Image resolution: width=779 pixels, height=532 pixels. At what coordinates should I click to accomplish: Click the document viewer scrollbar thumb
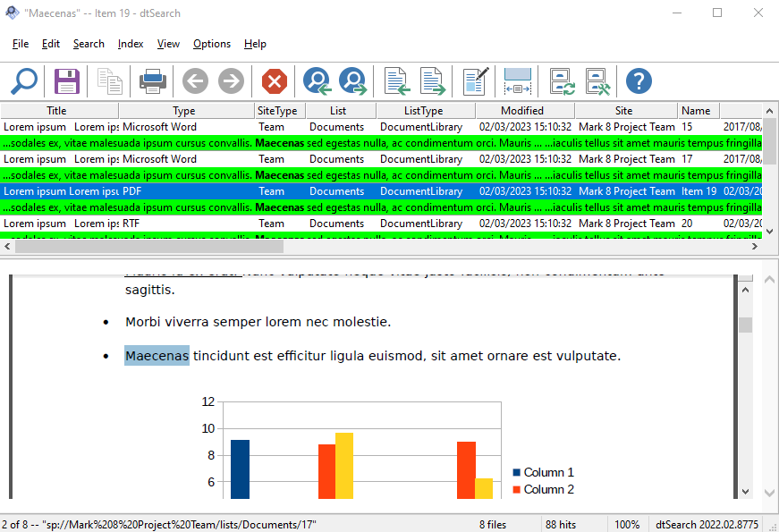[745, 325]
